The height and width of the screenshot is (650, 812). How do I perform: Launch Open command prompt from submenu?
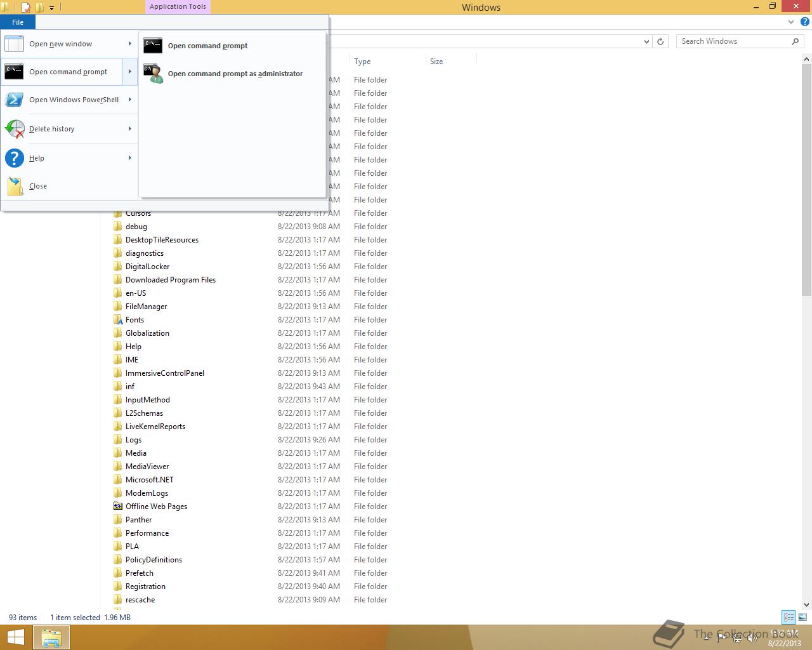tap(232, 46)
